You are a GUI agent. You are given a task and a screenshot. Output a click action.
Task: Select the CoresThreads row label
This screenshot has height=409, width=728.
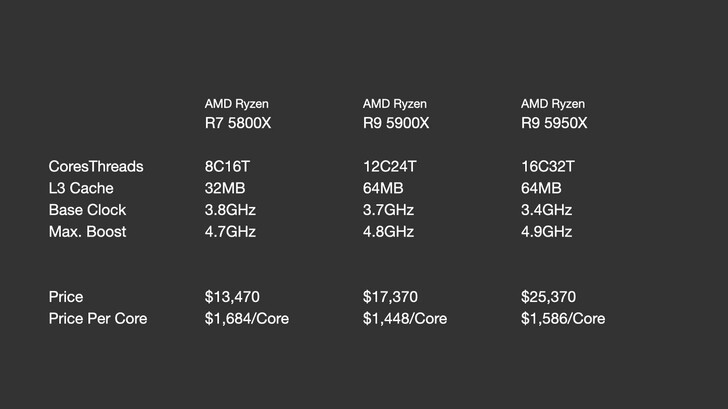[96, 166]
